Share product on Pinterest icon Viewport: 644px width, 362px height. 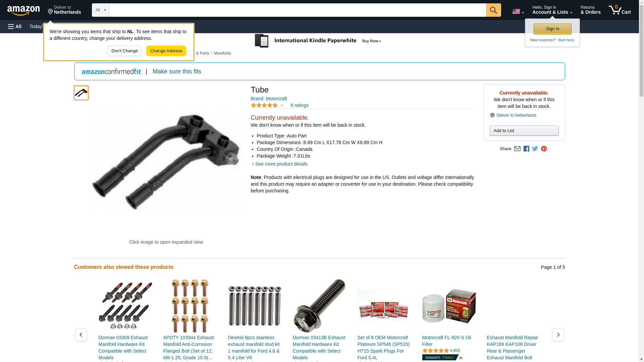544,149
